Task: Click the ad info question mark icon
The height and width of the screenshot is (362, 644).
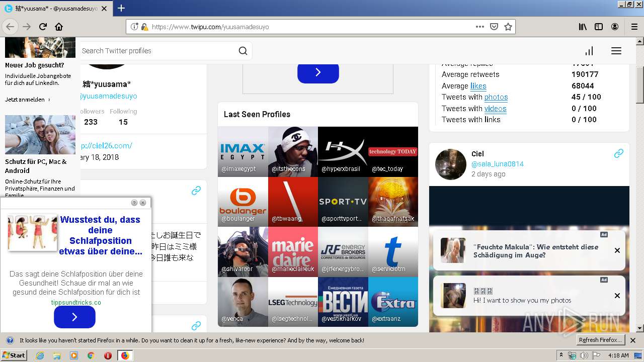Action: (134, 203)
